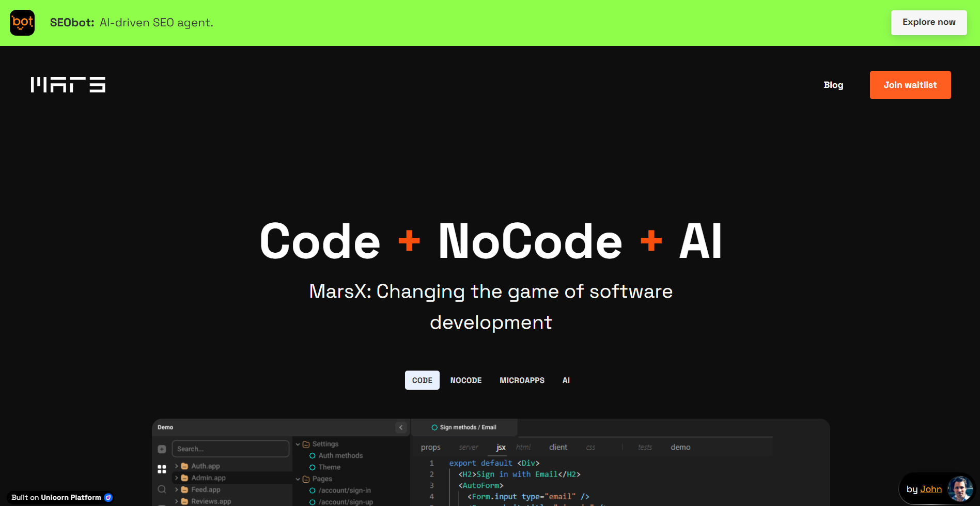Image resolution: width=980 pixels, height=506 pixels.
Task: Click the 'Sign in with Email' code line
Action: pyautogui.click(x=519, y=474)
